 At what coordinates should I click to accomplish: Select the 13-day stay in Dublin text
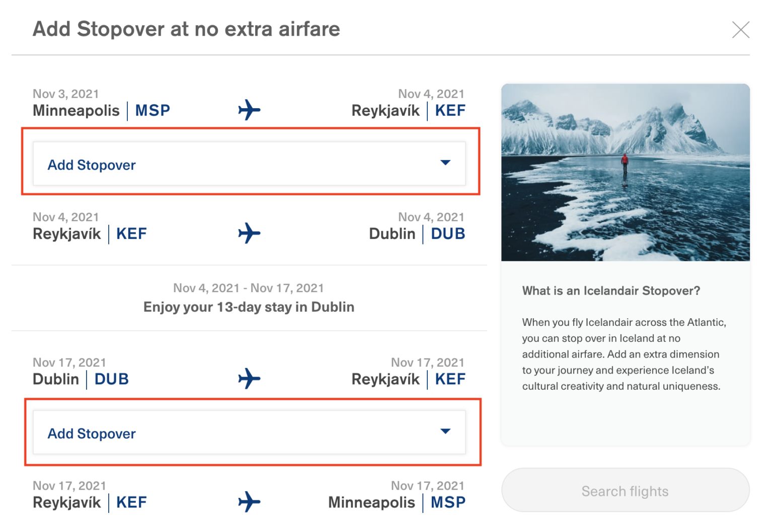point(250,306)
